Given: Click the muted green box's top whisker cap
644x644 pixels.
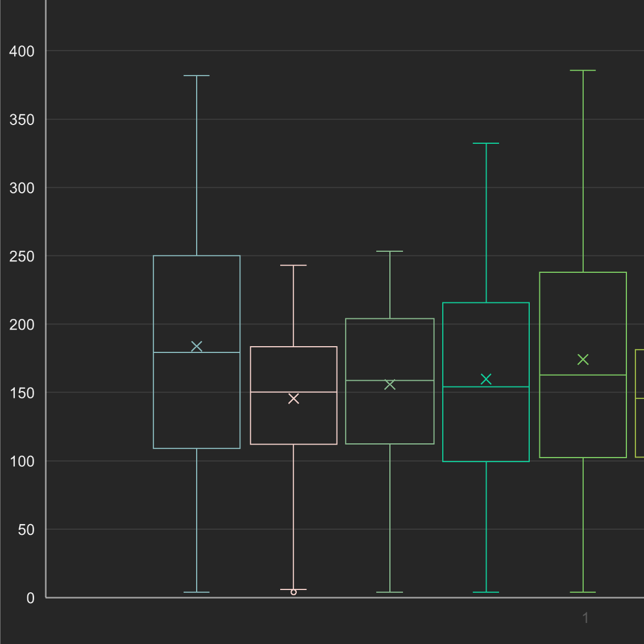Looking at the screenshot, I should (389, 251).
